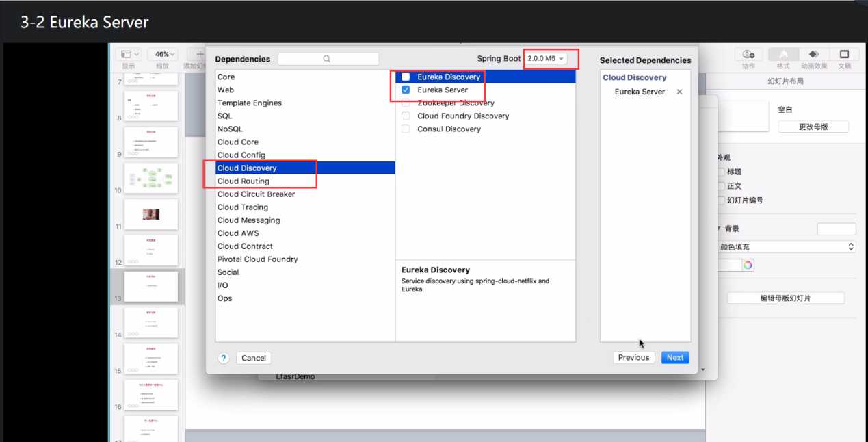Remove Eureka Server with the X icon

tap(679, 92)
